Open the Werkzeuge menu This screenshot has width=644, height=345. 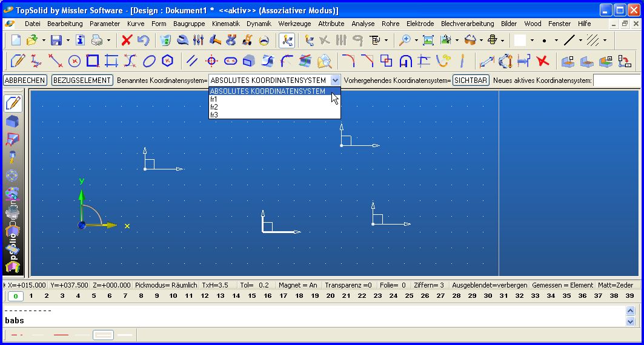294,24
